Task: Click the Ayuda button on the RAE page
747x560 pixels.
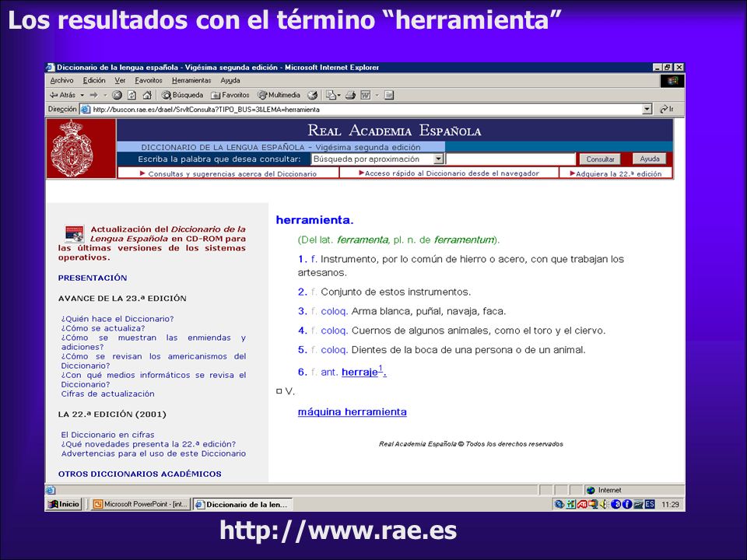Action: 650,159
